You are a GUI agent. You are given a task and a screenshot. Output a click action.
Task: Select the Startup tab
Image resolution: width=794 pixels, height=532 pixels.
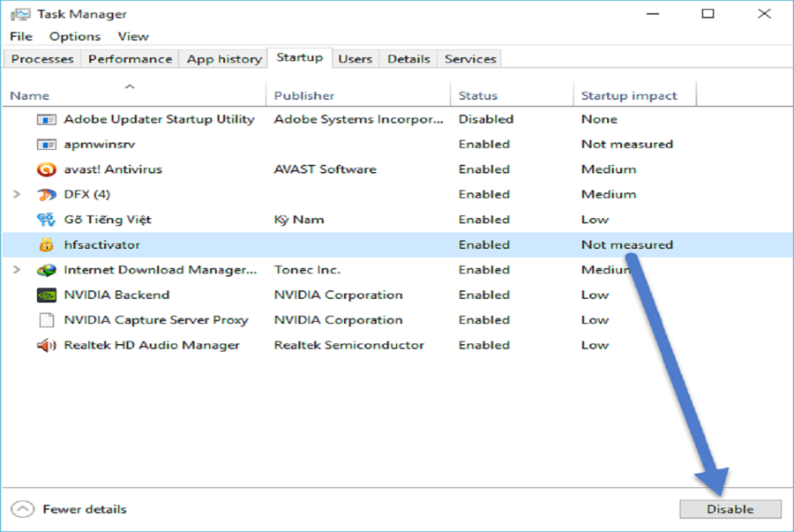(300, 57)
